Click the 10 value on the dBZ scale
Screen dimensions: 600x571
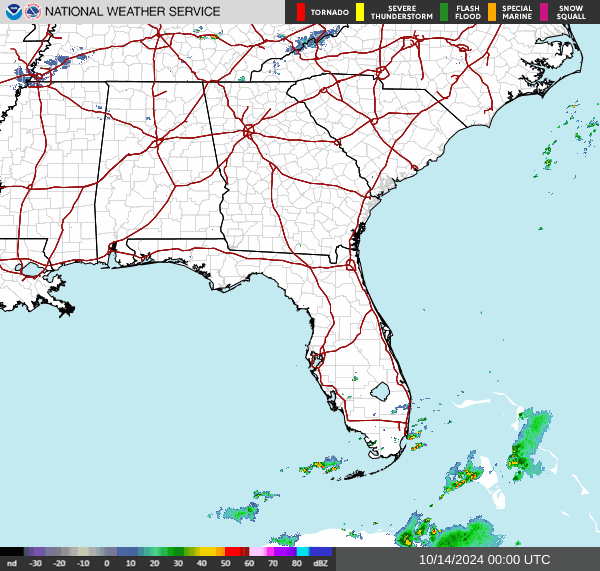pyautogui.click(x=130, y=563)
